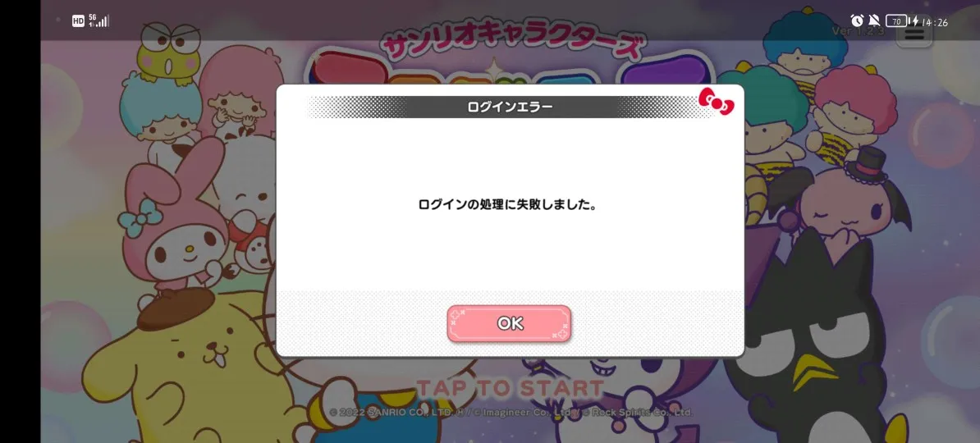Click the Sanrio copyright notice text
The height and width of the screenshot is (443, 980).
pos(511,413)
